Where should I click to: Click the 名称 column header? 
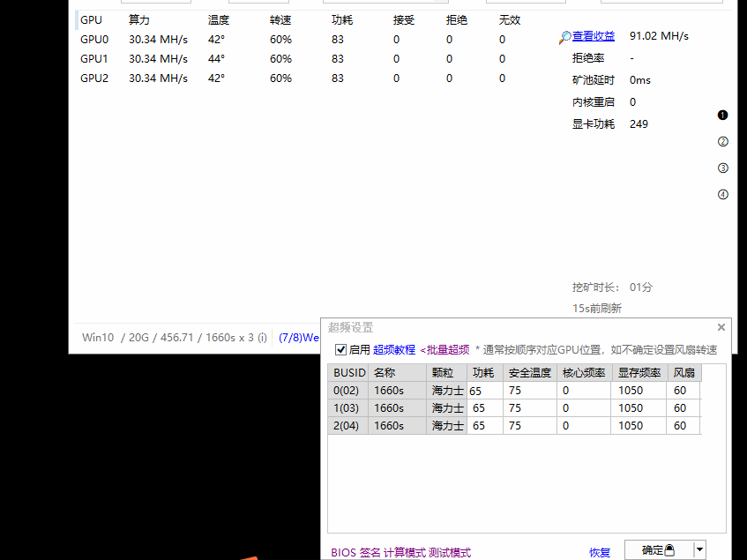coord(398,373)
